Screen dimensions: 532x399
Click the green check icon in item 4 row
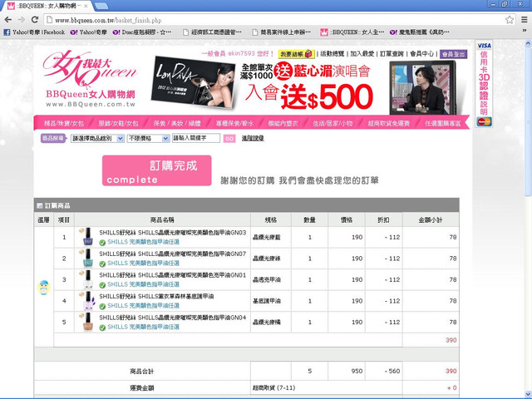pos(102,307)
